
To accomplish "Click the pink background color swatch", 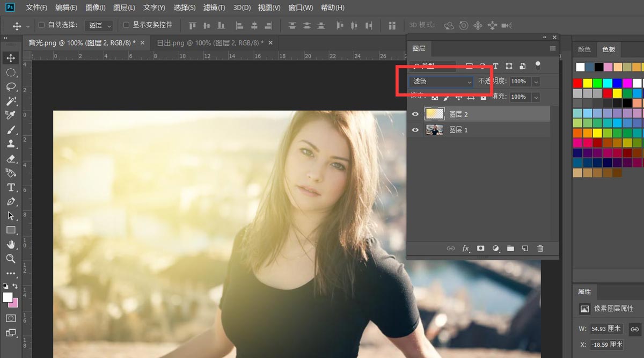I will pyautogui.click(x=14, y=303).
